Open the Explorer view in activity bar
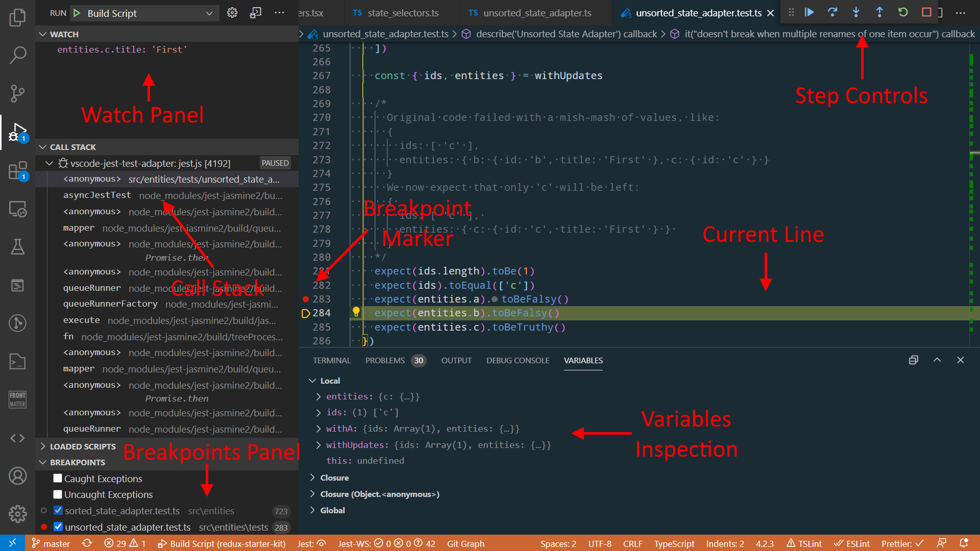This screenshot has width=980, height=551. click(x=17, y=17)
